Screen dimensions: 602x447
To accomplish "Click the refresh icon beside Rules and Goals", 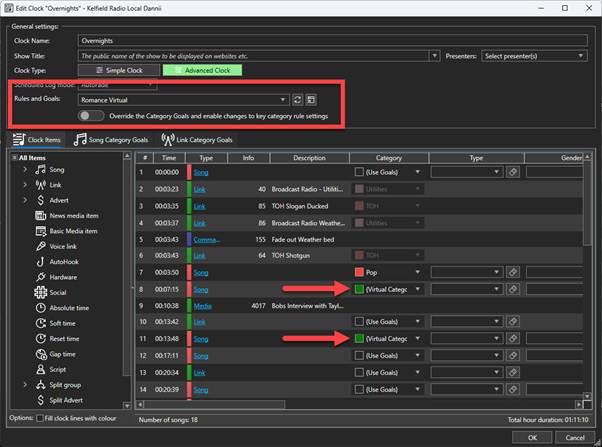I will pyautogui.click(x=297, y=100).
